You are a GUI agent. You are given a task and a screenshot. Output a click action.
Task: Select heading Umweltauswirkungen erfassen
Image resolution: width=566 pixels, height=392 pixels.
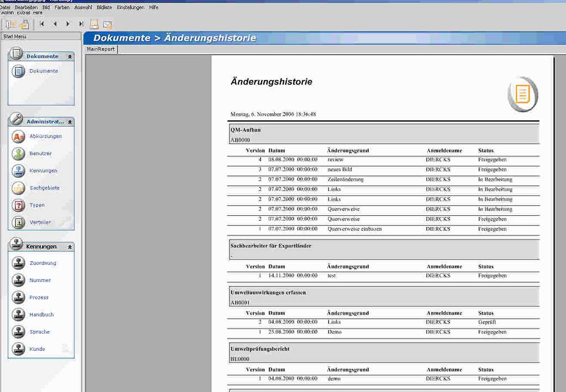click(x=268, y=293)
